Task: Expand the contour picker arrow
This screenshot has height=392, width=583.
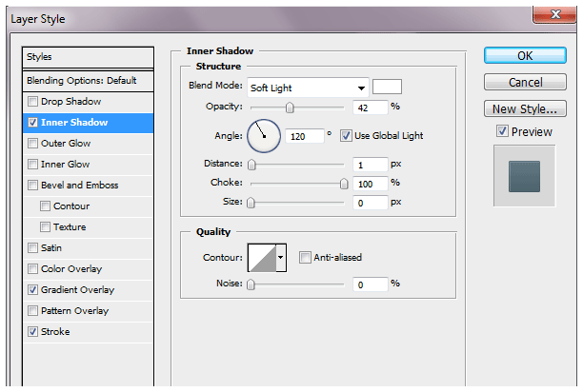Action: 280,257
